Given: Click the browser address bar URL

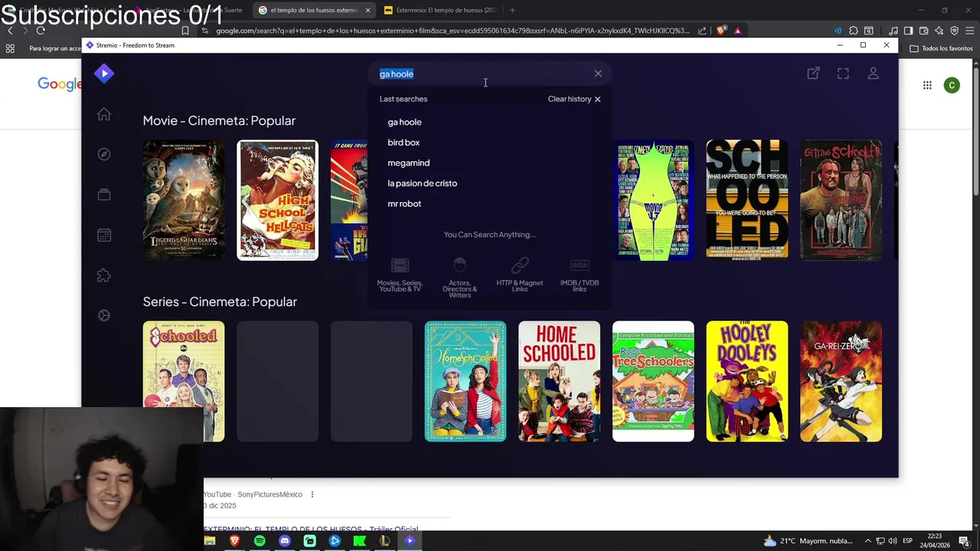Looking at the screenshot, I should (452, 31).
